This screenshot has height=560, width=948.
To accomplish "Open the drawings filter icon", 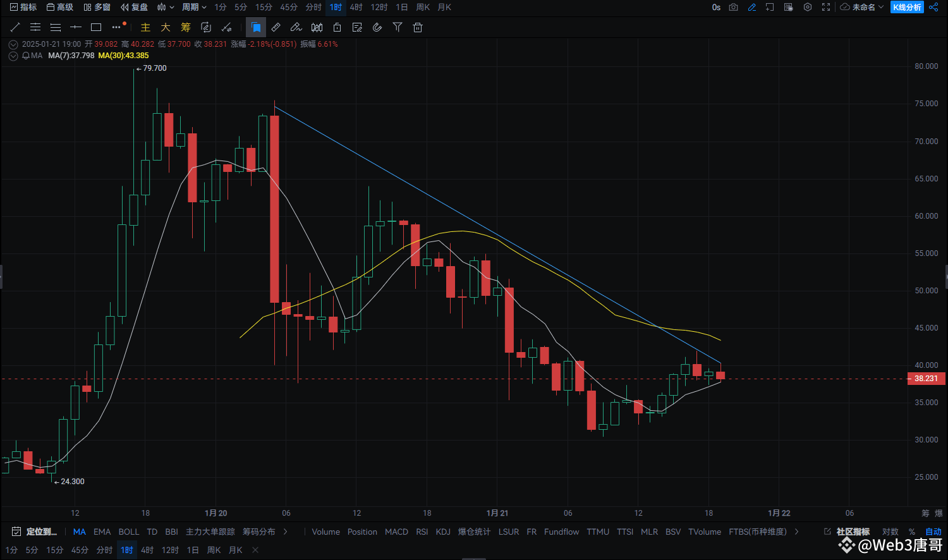I will pos(398,27).
